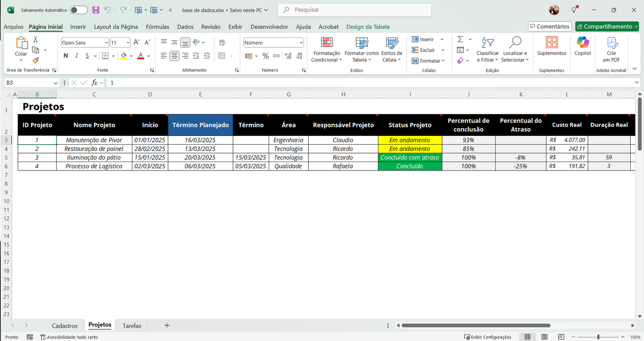
Task: Select Formatação Condicional
Action: (x=327, y=49)
